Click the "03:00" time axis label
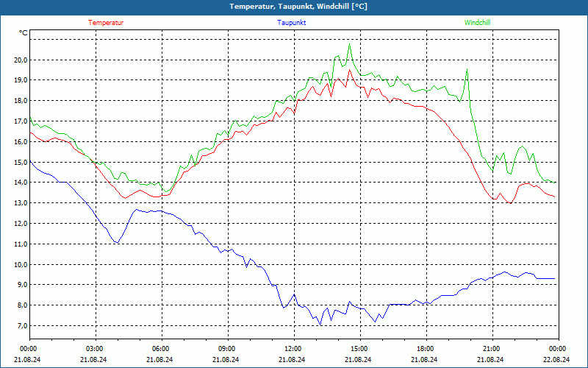The width and height of the screenshot is (588, 368). [x=96, y=349]
